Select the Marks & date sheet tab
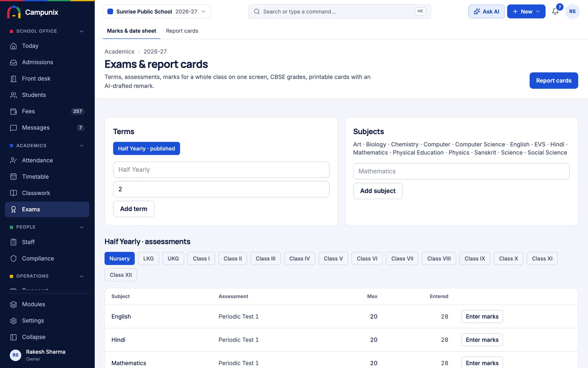This screenshot has width=588, height=368. pos(132,31)
